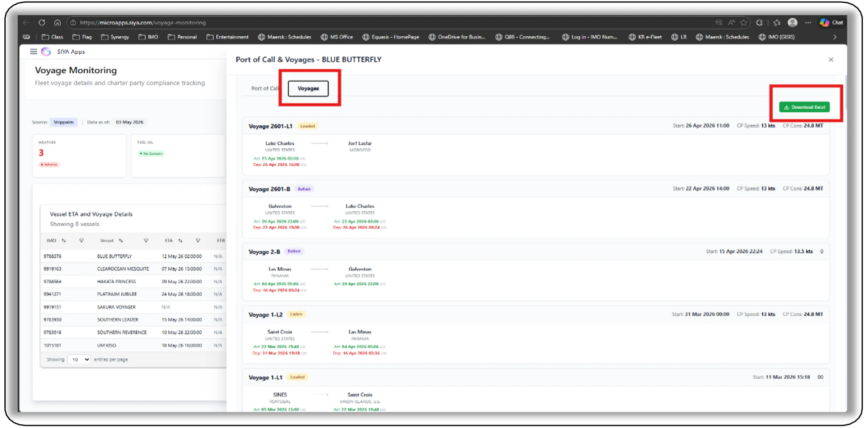Open browser settings and more menu
868x428 pixels.
click(808, 23)
